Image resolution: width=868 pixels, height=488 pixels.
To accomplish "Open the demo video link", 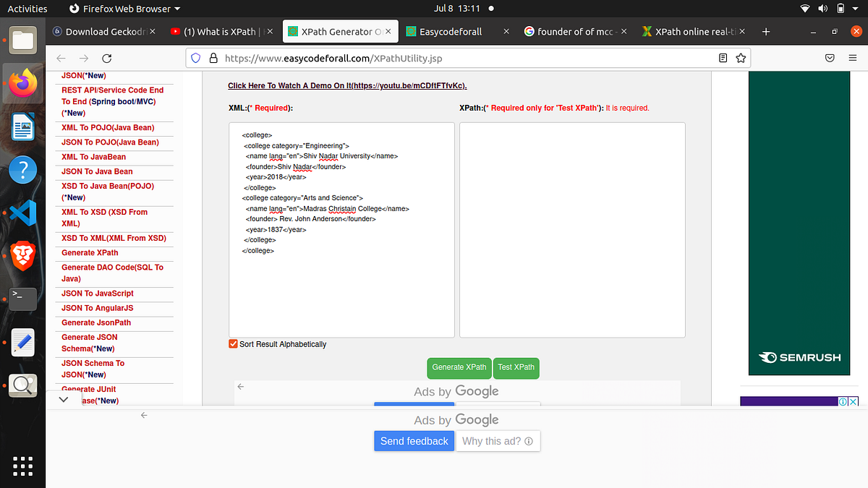I will coord(347,85).
